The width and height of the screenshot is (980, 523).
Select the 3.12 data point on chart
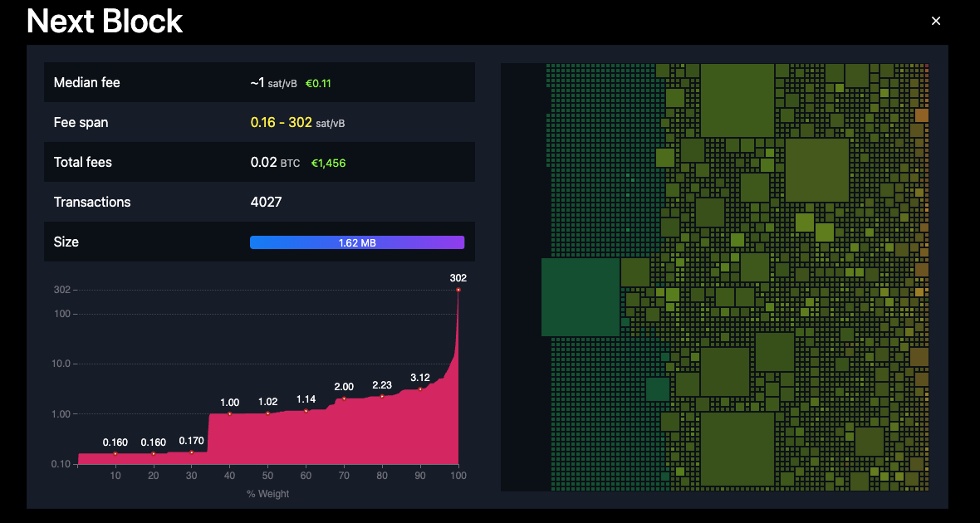coord(420,389)
